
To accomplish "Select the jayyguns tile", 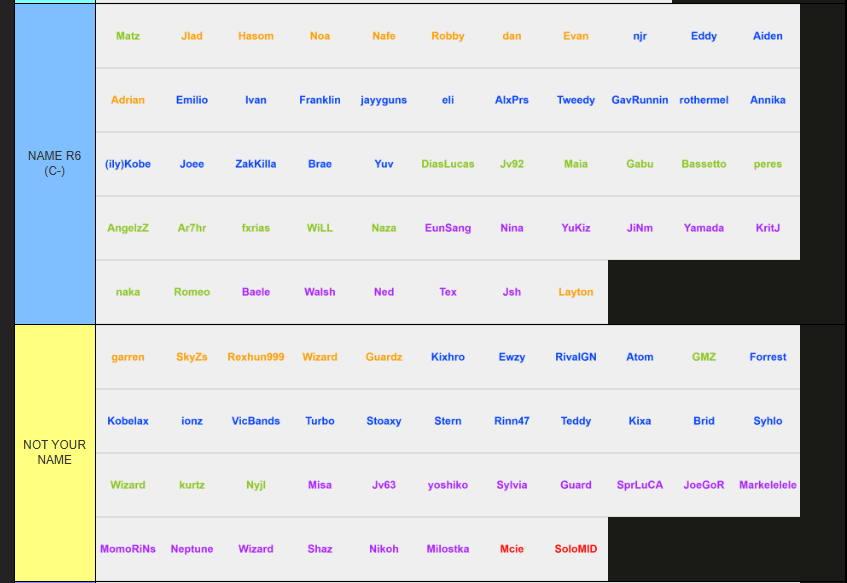I will [x=384, y=100].
